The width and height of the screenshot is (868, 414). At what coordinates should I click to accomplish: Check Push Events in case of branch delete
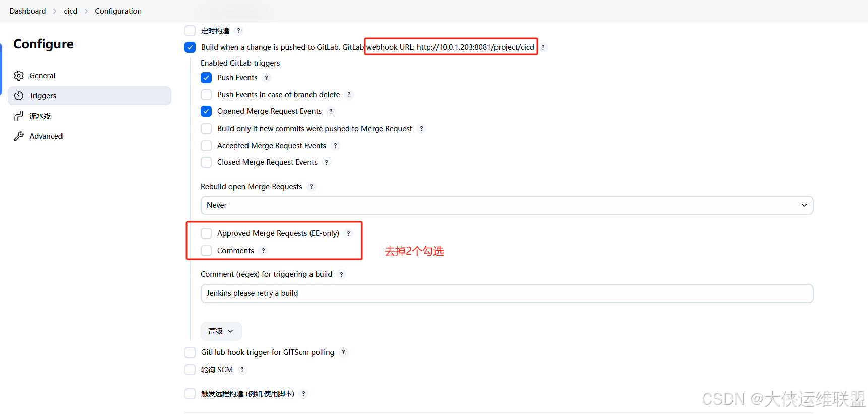point(206,95)
